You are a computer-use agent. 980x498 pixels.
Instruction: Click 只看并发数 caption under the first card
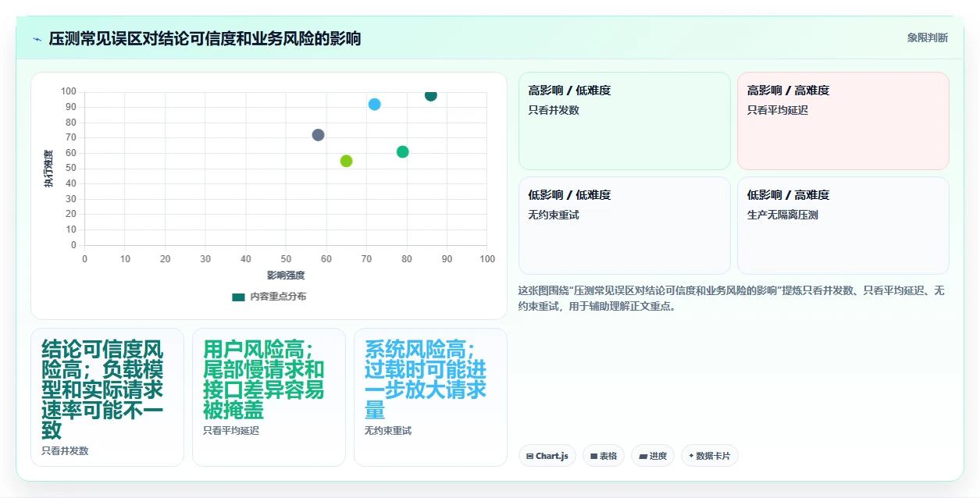pyautogui.click(x=65, y=450)
